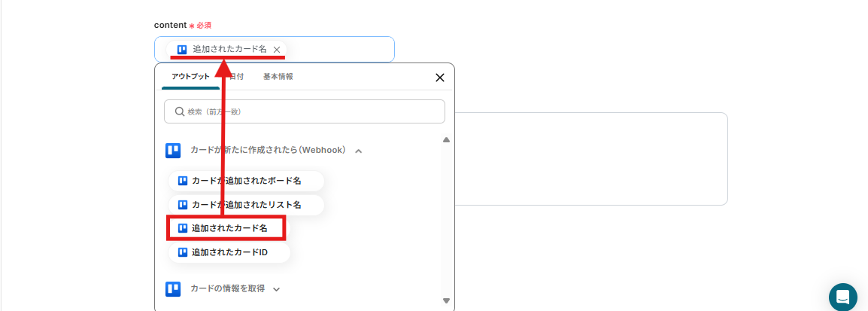
Task: Insert the 追加されたカード名 output
Action: coord(229,228)
